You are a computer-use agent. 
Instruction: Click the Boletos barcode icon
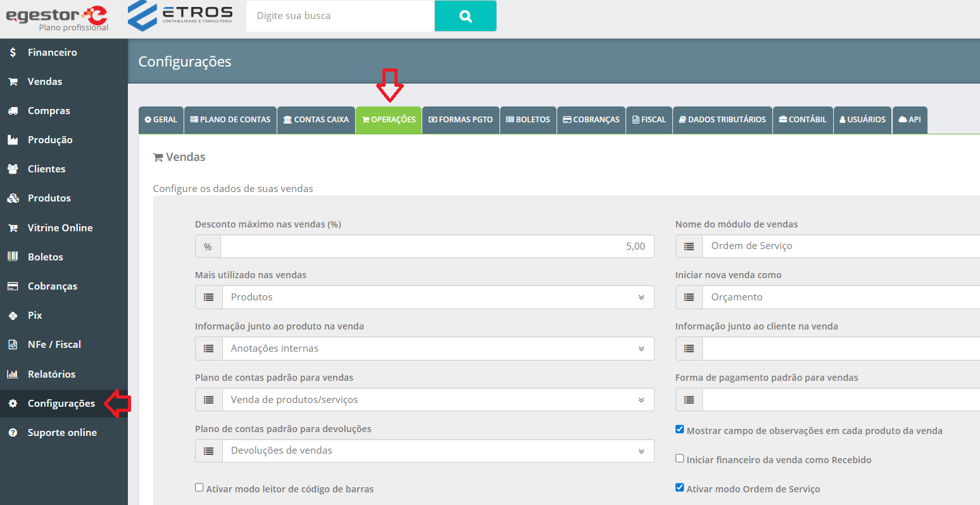[x=13, y=257]
